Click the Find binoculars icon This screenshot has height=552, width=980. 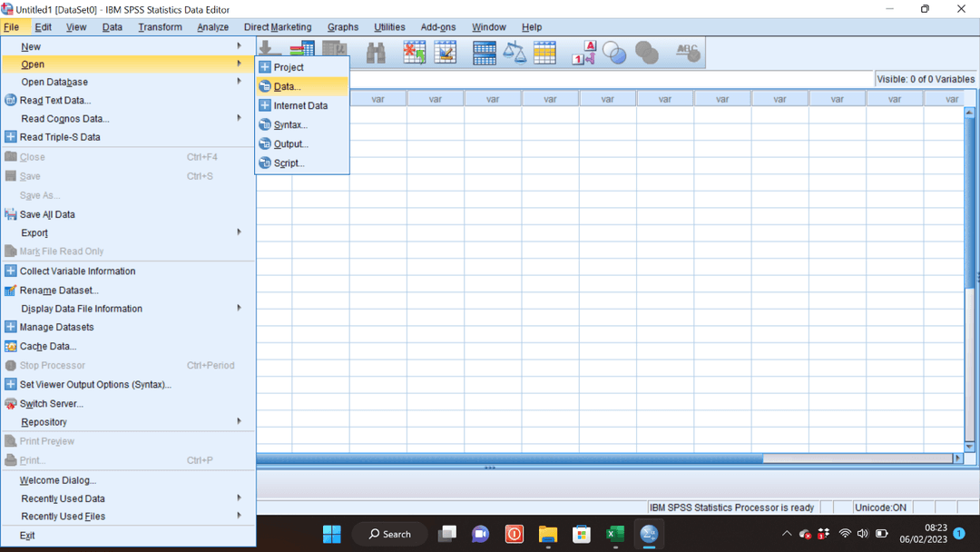[376, 53]
